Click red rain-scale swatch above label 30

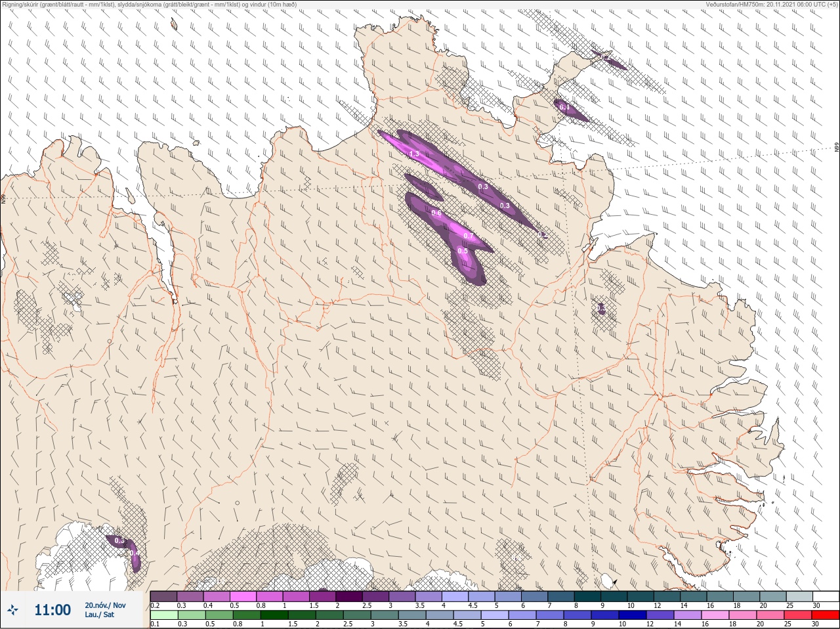click(x=825, y=615)
